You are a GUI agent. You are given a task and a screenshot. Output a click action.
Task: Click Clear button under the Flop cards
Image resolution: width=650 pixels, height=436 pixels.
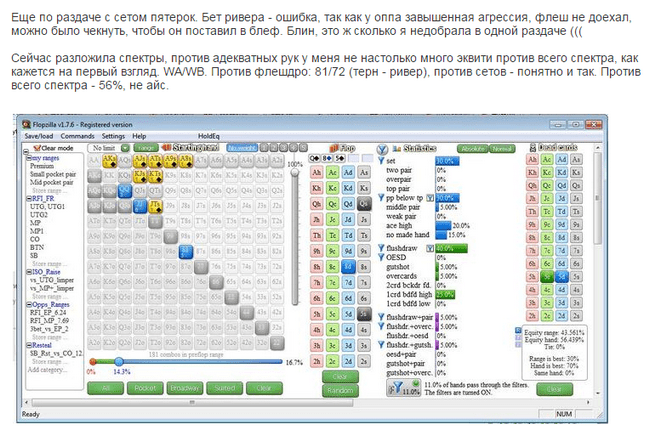click(340, 376)
